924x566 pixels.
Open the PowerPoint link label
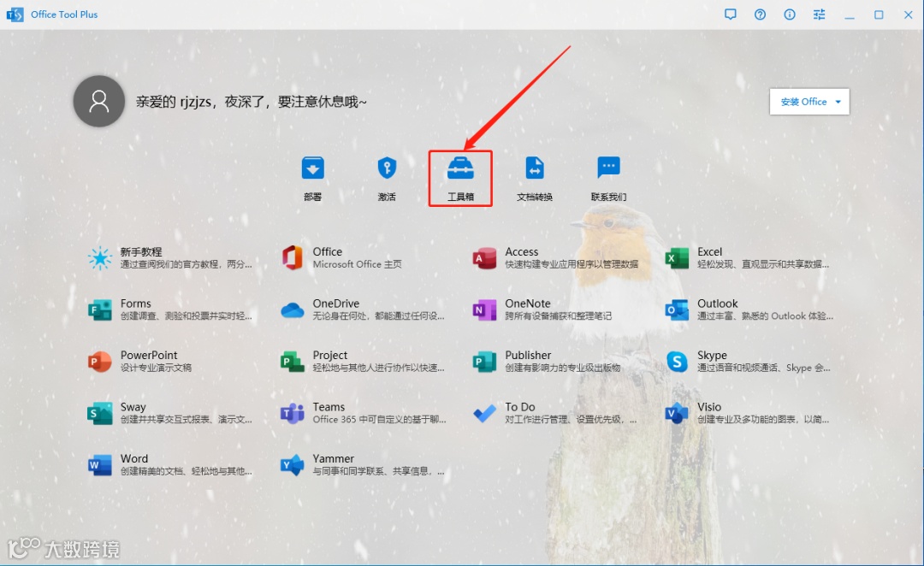point(149,355)
